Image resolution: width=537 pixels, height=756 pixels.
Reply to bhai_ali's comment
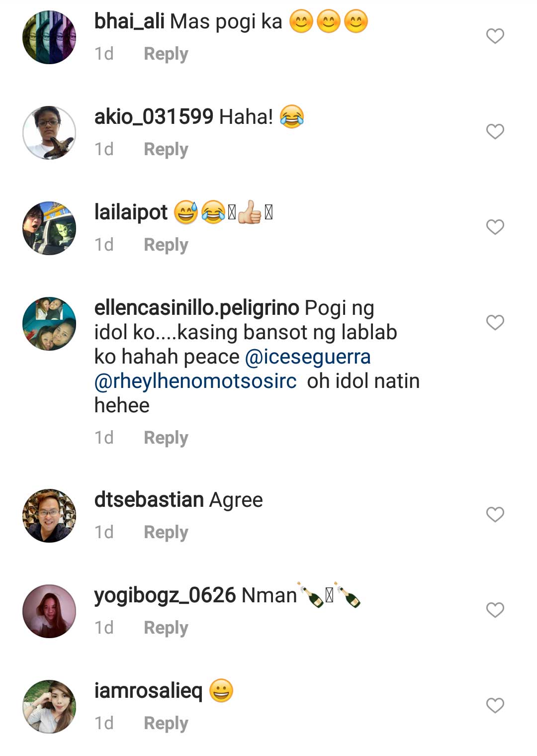[166, 54]
